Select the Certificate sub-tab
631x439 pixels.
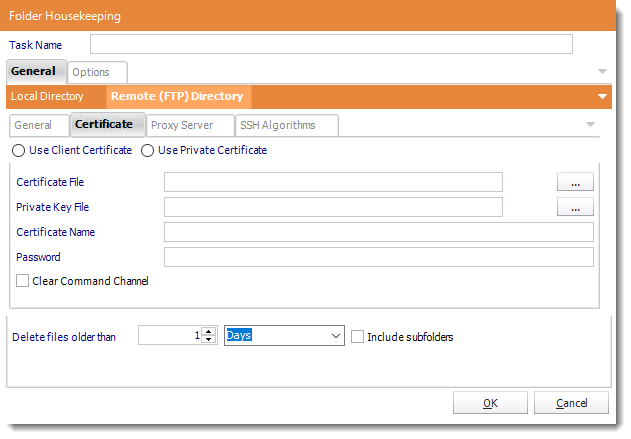coord(108,125)
